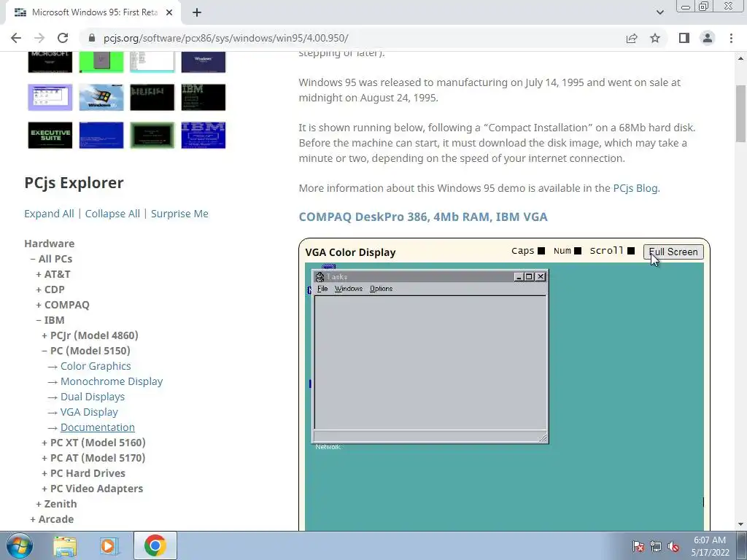The height and width of the screenshot is (560, 747).
Task: Open Windows menu in Tasks window
Action: 348,289
